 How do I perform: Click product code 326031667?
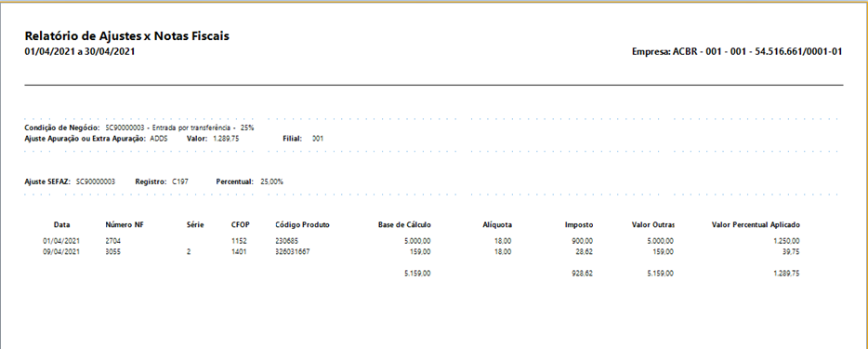click(293, 251)
